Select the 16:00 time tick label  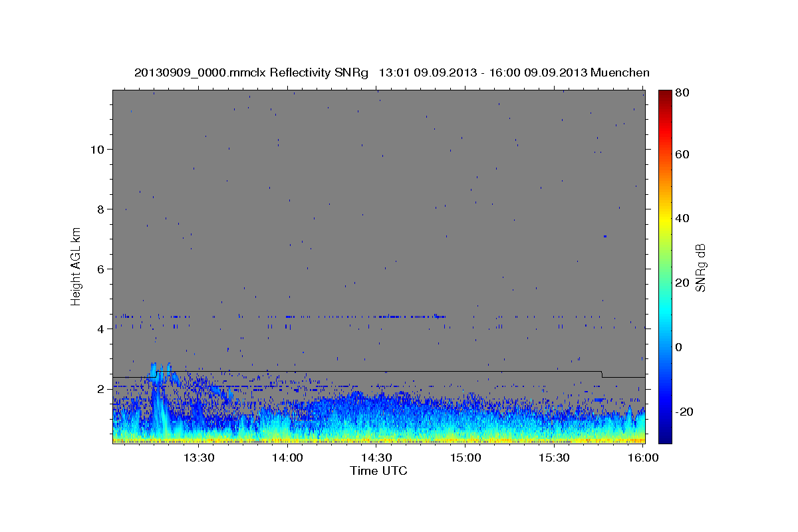tap(642, 458)
